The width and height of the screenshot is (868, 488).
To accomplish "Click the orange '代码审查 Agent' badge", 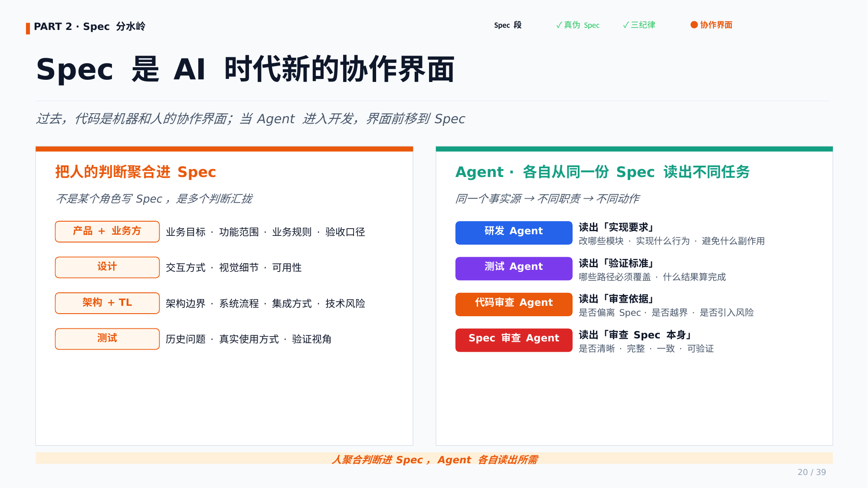I will click(514, 304).
